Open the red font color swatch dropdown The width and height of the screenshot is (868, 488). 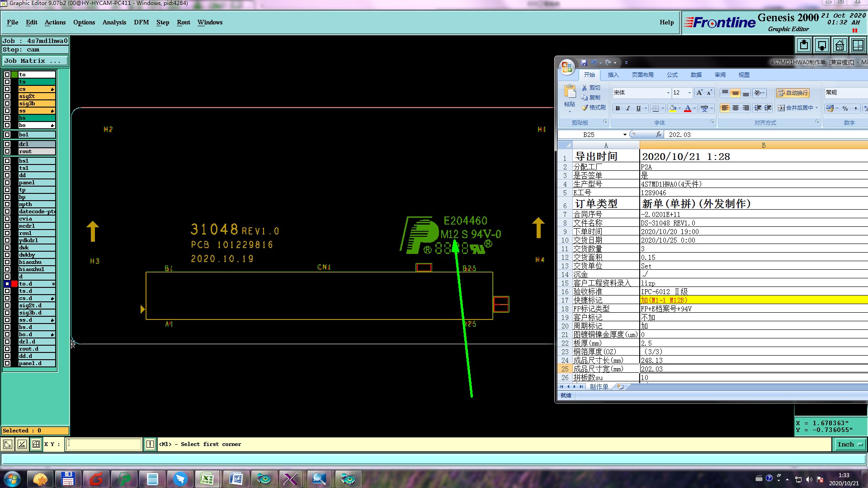point(695,108)
